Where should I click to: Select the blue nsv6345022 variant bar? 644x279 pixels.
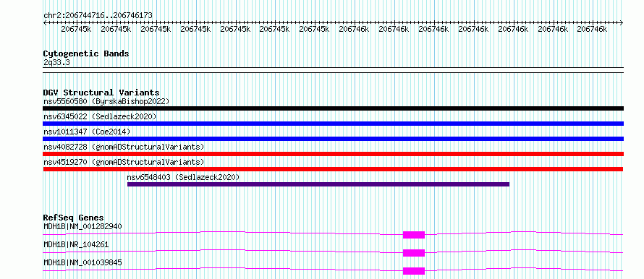tap(333, 124)
